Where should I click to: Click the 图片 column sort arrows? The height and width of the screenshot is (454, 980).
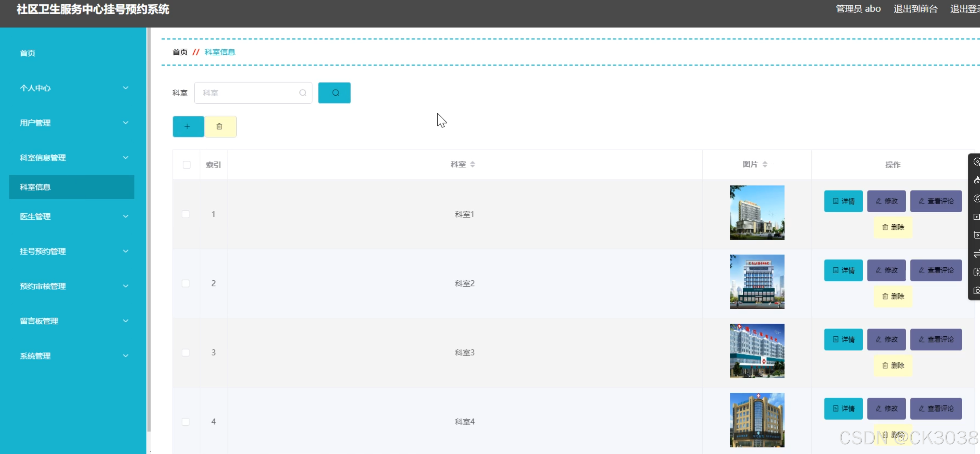point(765,164)
